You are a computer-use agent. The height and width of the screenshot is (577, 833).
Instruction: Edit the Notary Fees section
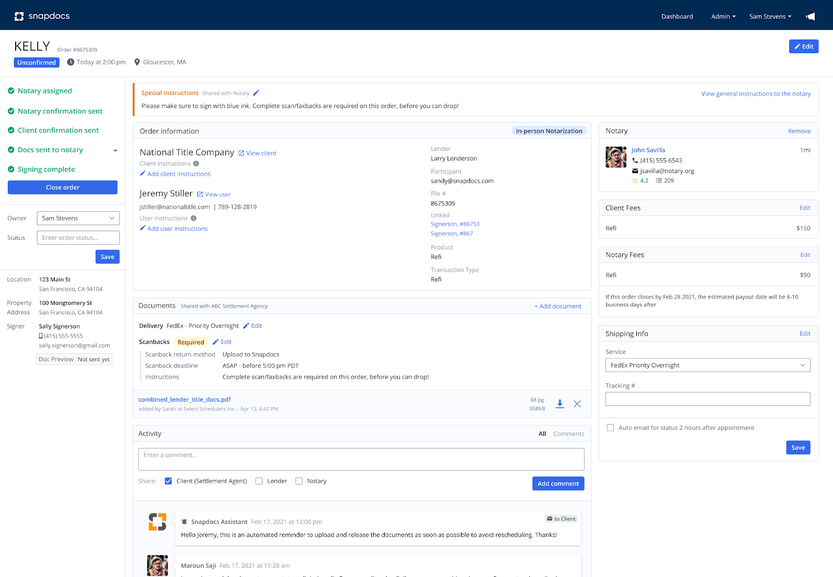coord(805,255)
